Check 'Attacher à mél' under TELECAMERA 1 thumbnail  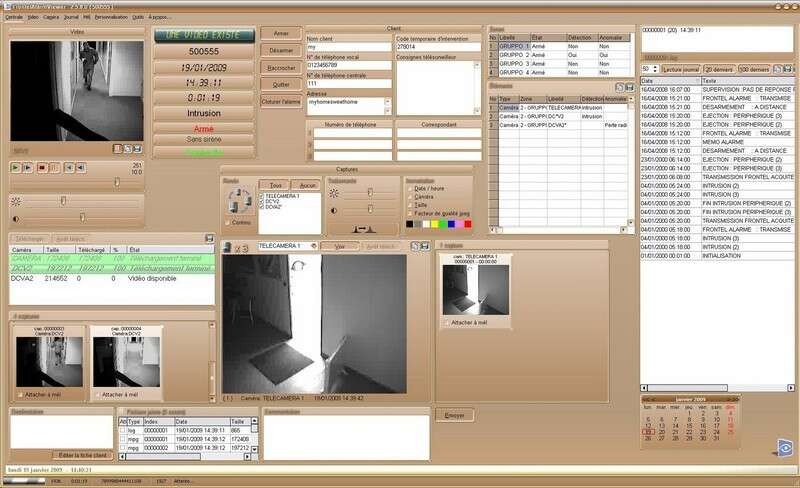446,322
